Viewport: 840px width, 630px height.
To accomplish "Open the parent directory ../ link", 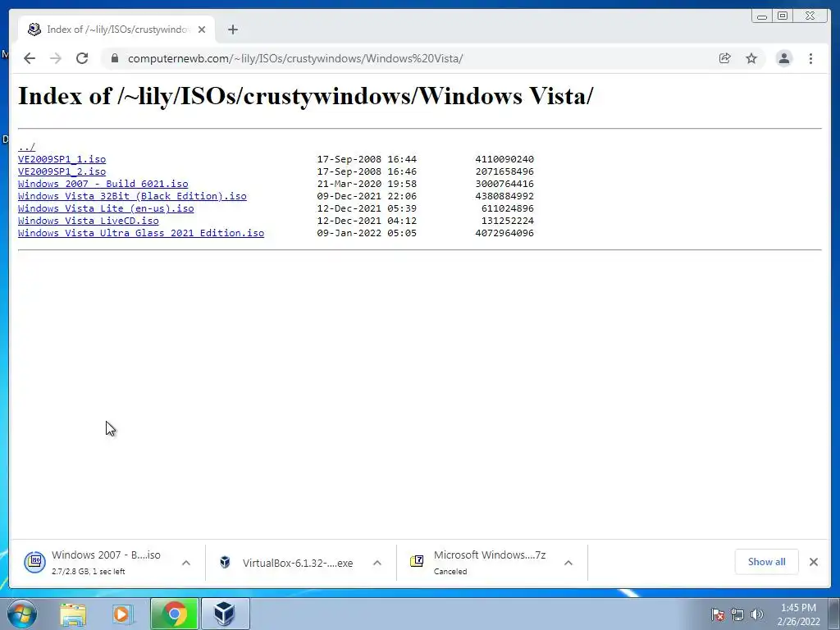I will tap(26, 147).
